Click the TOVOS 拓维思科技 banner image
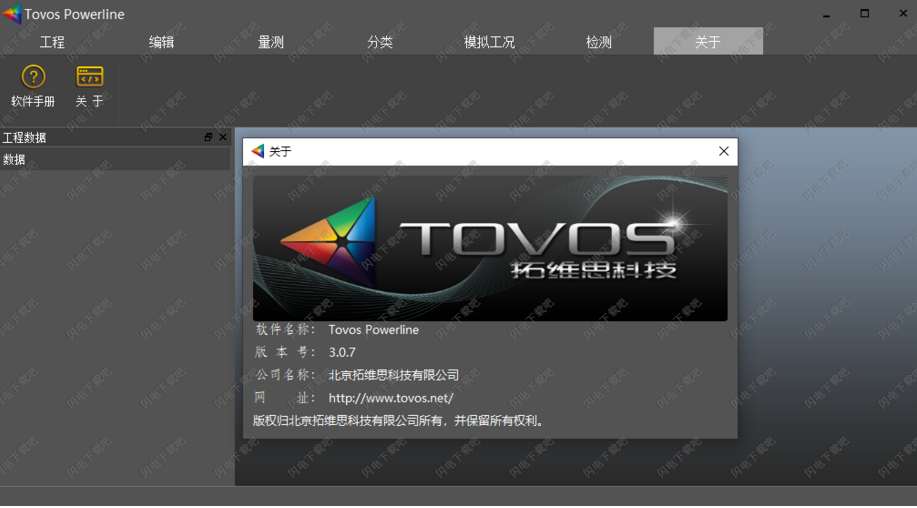The height and width of the screenshot is (508, 917). pos(490,248)
